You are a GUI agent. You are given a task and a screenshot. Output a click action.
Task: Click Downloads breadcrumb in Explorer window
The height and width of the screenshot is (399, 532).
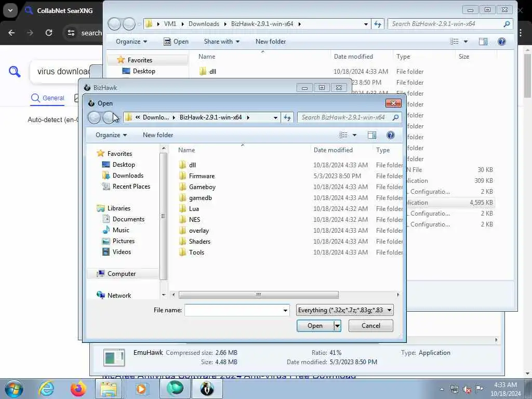(204, 24)
